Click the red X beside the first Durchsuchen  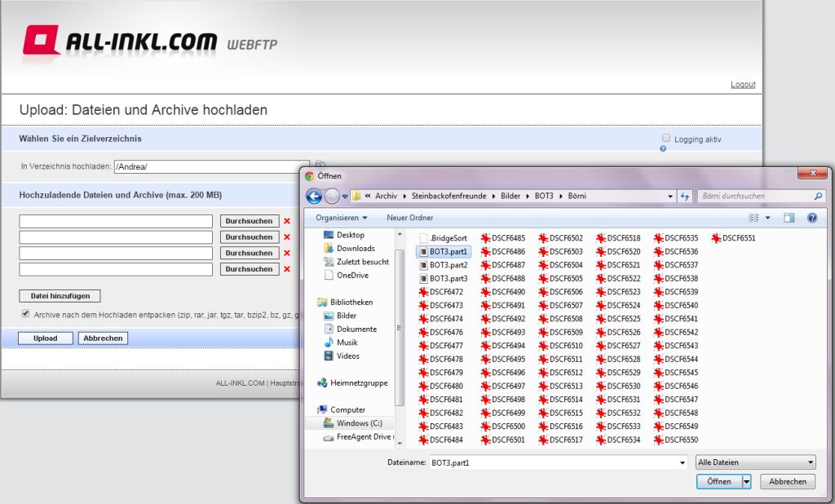click(x=286, y=221)
